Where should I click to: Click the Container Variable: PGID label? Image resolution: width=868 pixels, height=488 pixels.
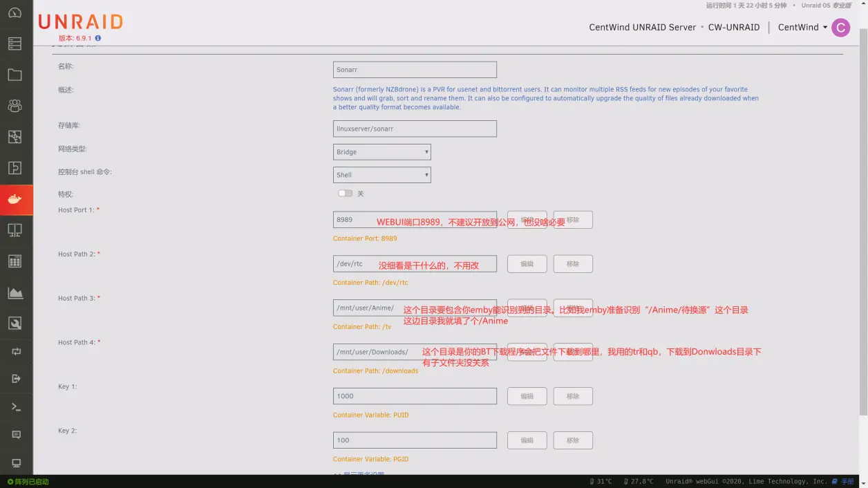point(370,460)
